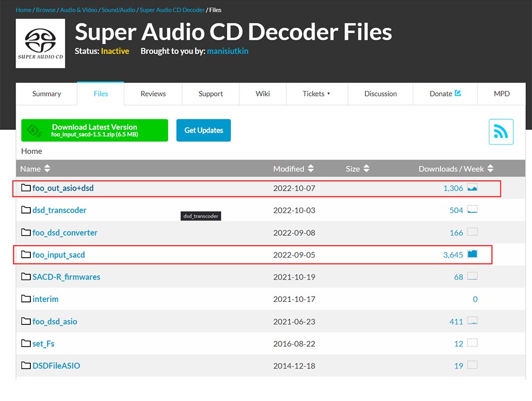Open the Discussion tab
The image size is (532, 401).
pos(380,94)
